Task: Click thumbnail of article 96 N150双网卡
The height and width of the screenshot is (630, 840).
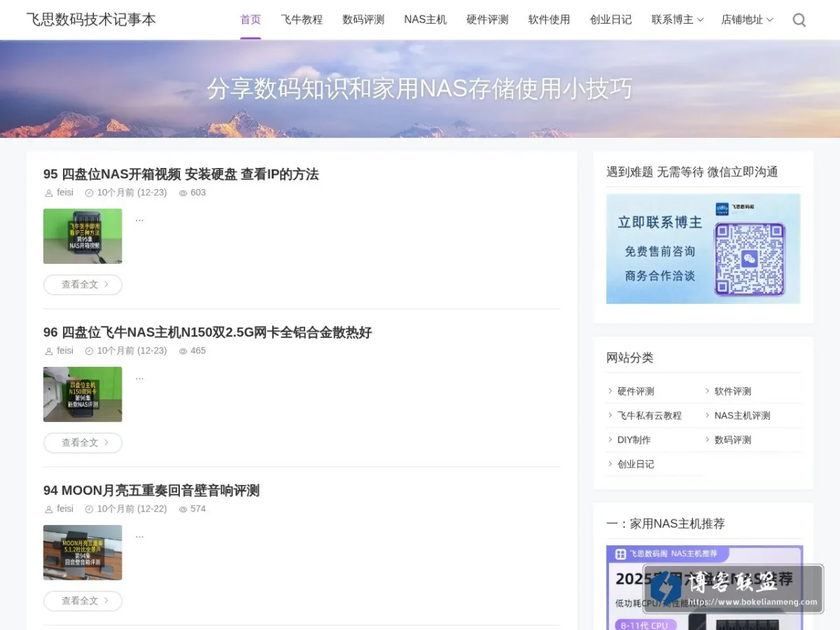Action: click(x=83, y=394)
